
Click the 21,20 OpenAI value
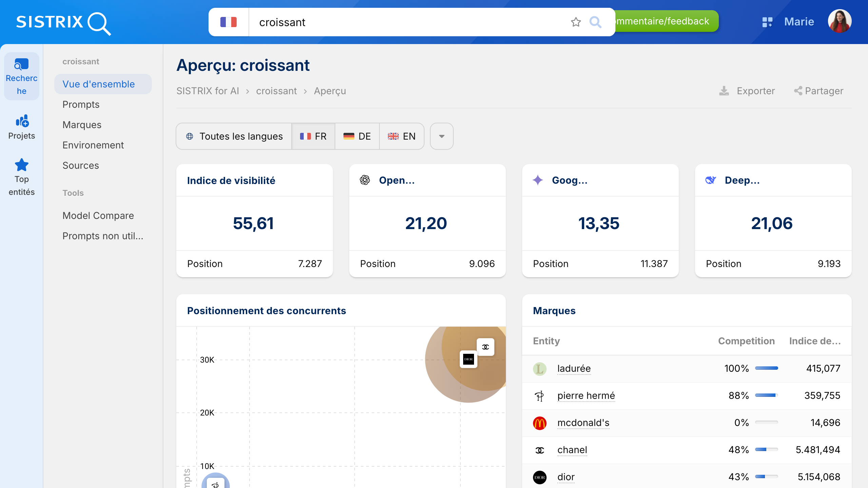426,223
